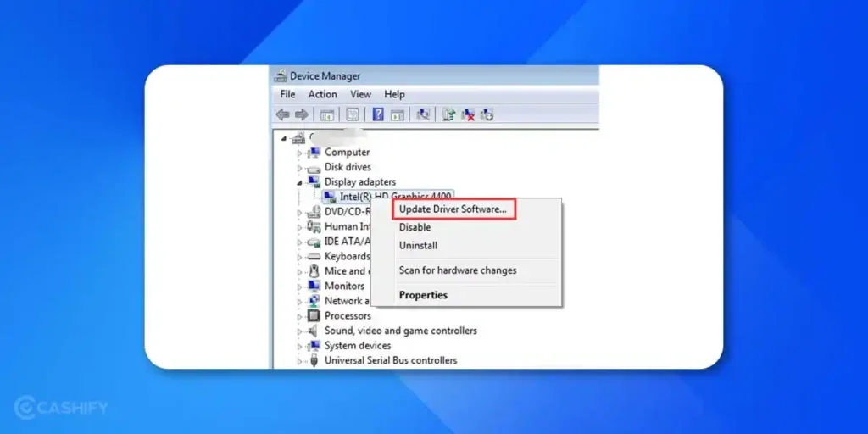Select the Human Interface Devices category icon
This screenshot has width=868, height=434.
[314, 226]
